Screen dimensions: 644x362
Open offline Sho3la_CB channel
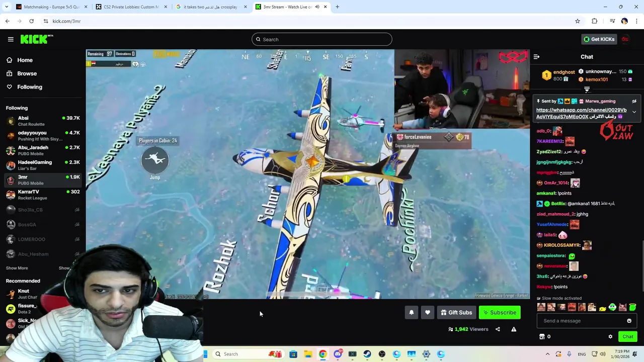pyautogui.click(x=43, y=210)
